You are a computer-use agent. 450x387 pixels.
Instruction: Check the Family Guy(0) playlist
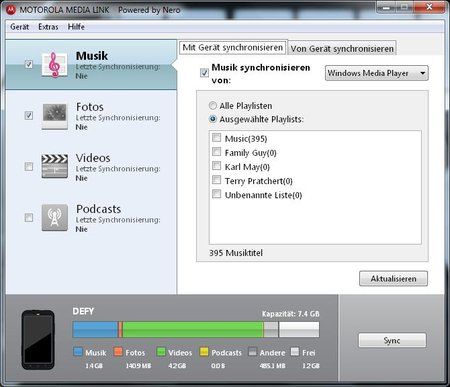[x=217, y=152]
